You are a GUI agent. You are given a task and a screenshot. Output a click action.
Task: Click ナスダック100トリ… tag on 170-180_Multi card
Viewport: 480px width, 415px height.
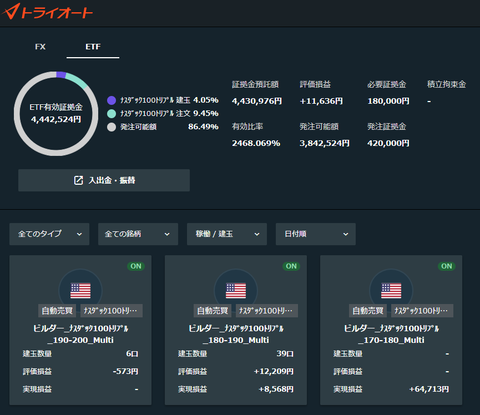click(x=422, y=311)
